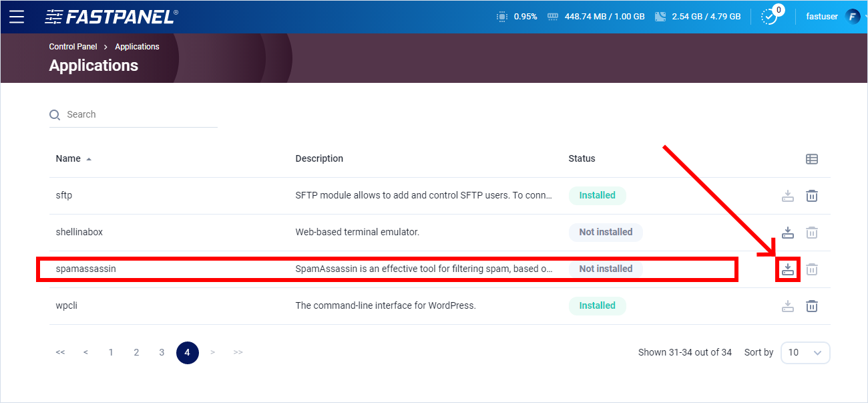Go to first page button

click(x=60, y=352)
